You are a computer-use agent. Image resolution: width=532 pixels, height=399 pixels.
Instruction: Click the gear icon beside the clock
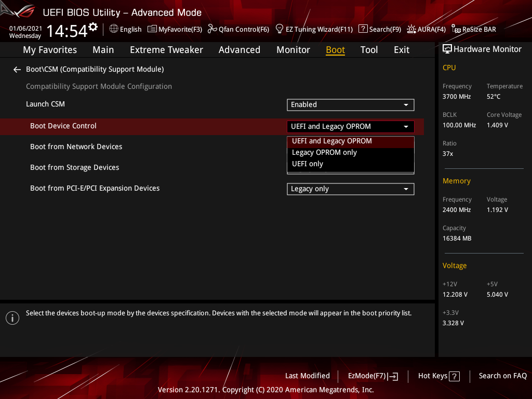pos(92,27)
